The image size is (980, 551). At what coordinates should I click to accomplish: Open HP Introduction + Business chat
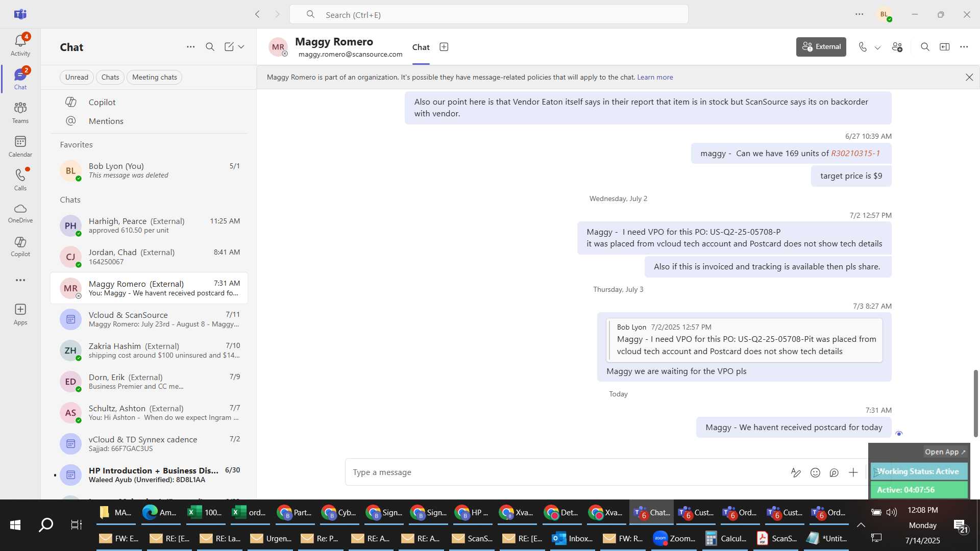click(149, 474)
